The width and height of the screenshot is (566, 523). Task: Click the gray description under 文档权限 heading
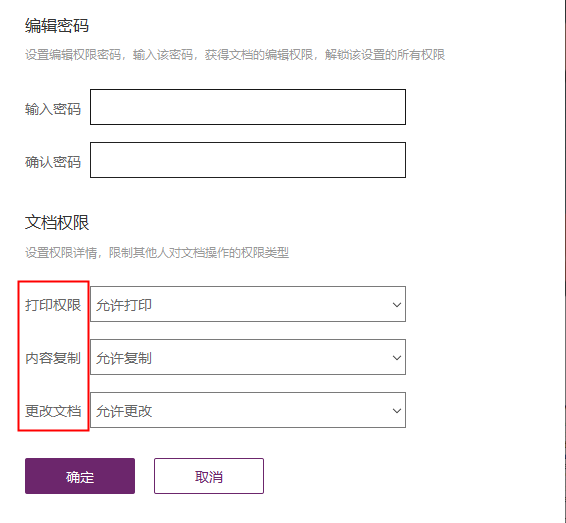(x=157, y=253)
